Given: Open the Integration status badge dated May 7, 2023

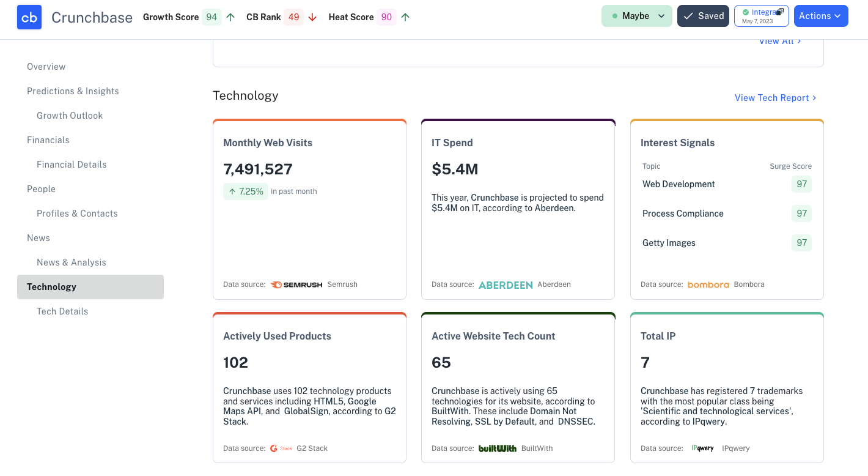Looking at the screenshot, I should click(x=761, y=16).
